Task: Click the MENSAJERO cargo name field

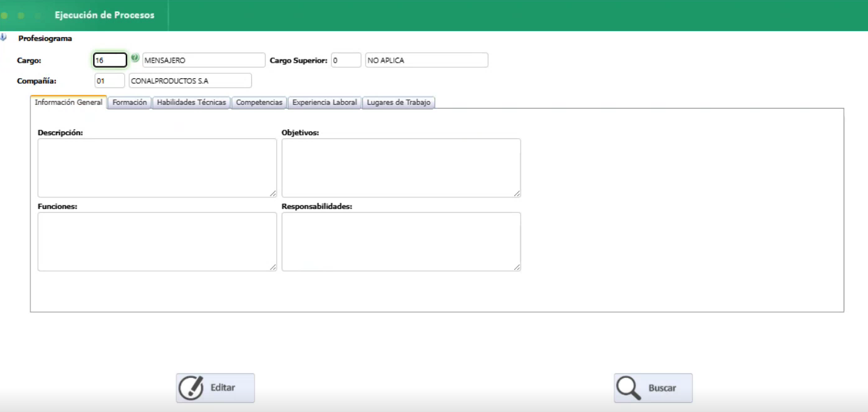Action: pyautogui.click(x=204, y=60)
